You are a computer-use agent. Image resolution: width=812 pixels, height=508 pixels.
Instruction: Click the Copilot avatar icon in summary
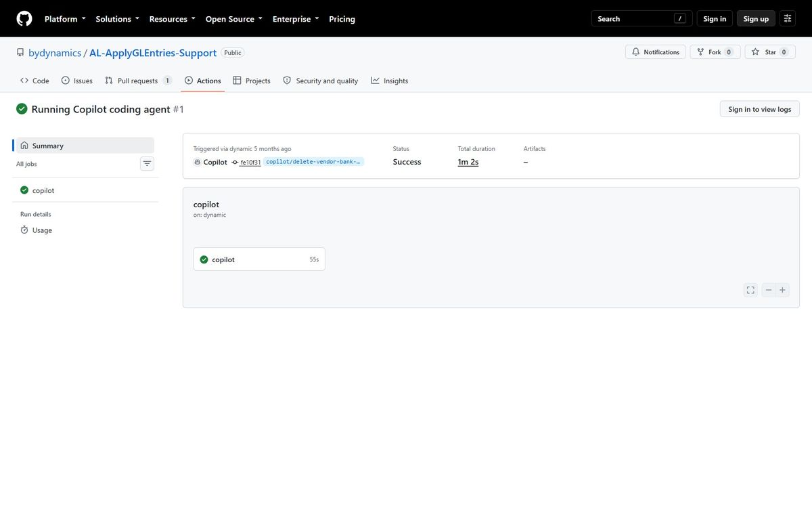(x=197, y=162)
